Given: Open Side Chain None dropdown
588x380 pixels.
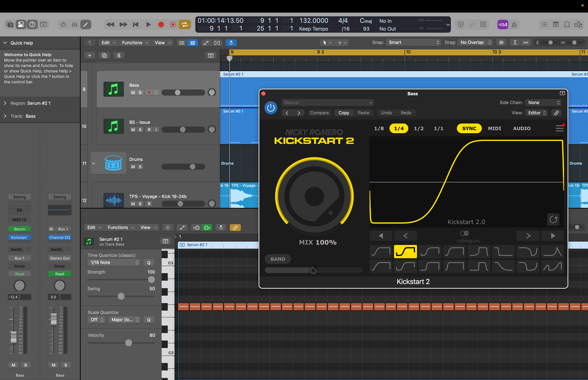Looking at the screenshot, I should tap(544, 103).
